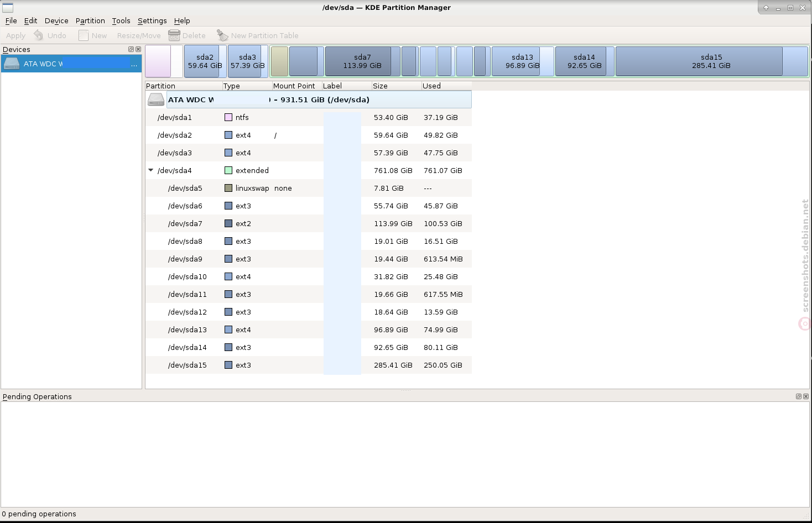Select the ATA WDC disk icon in Devices

click(11, 64)
